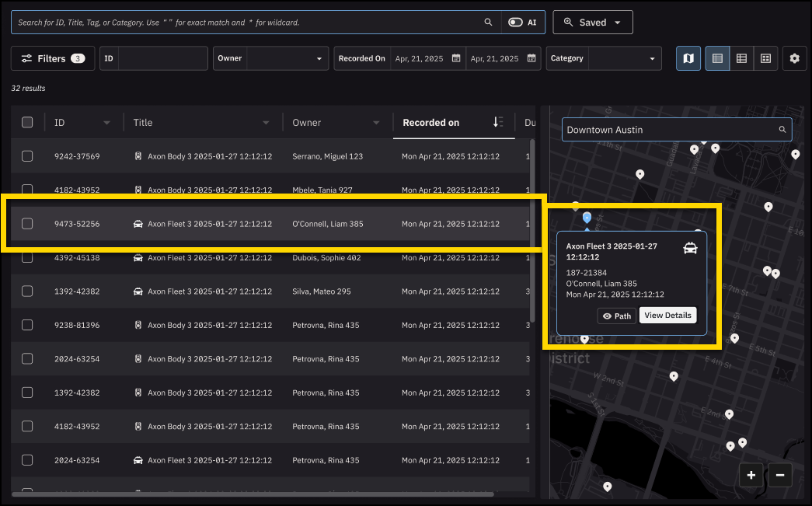This screenshot has width=812, height=506.
Task: Select the gallery grid view icon
Action: tap(765, 58)
